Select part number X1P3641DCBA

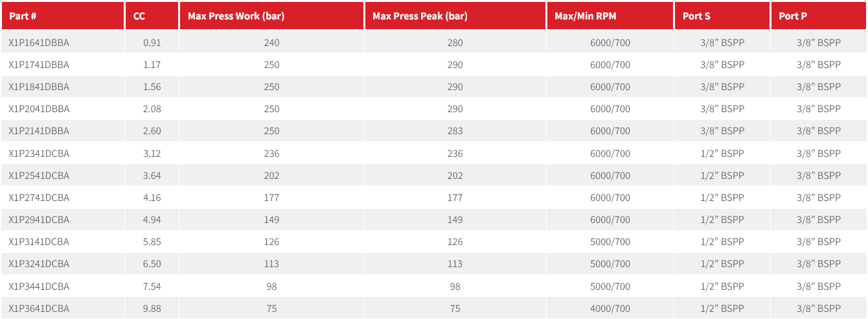(39, 309)
